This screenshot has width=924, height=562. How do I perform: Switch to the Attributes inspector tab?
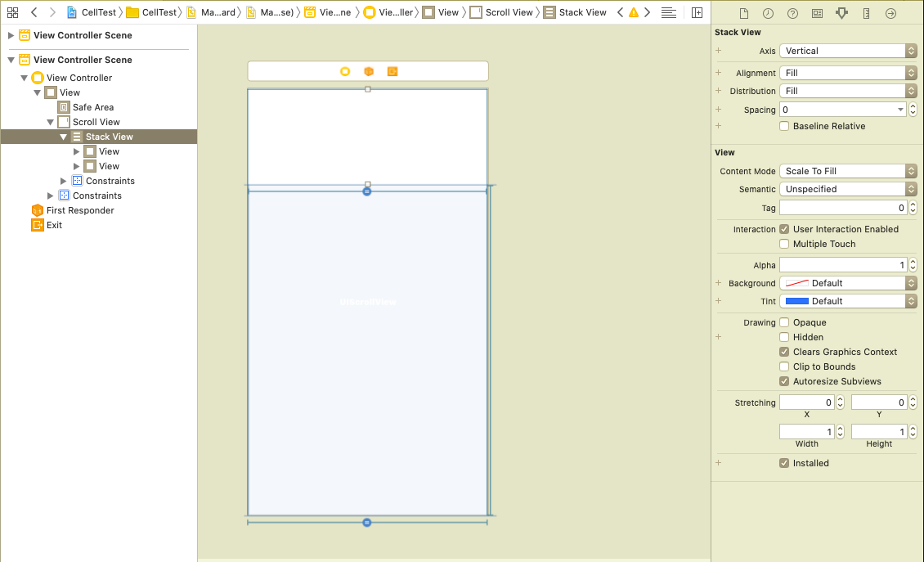(x=841, y=13)
